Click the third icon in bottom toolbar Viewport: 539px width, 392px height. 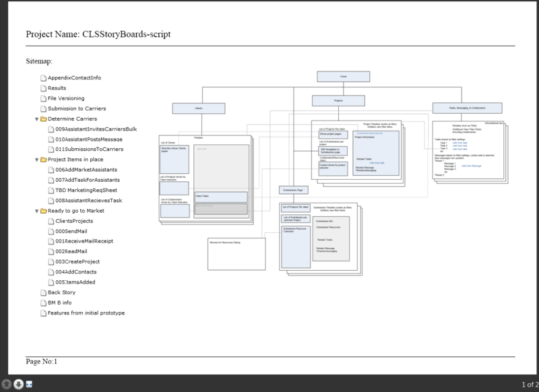click(x=29, y=385)
